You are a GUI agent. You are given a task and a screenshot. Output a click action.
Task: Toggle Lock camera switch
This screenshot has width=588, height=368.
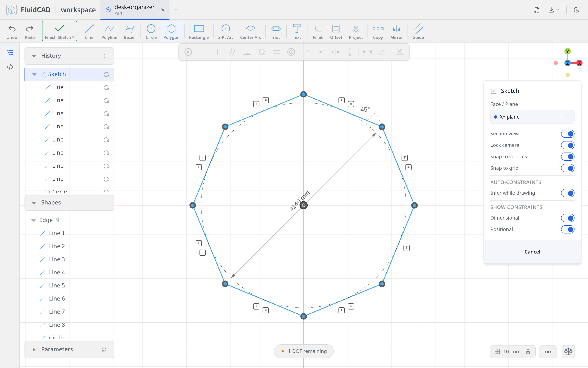[568, 145]
